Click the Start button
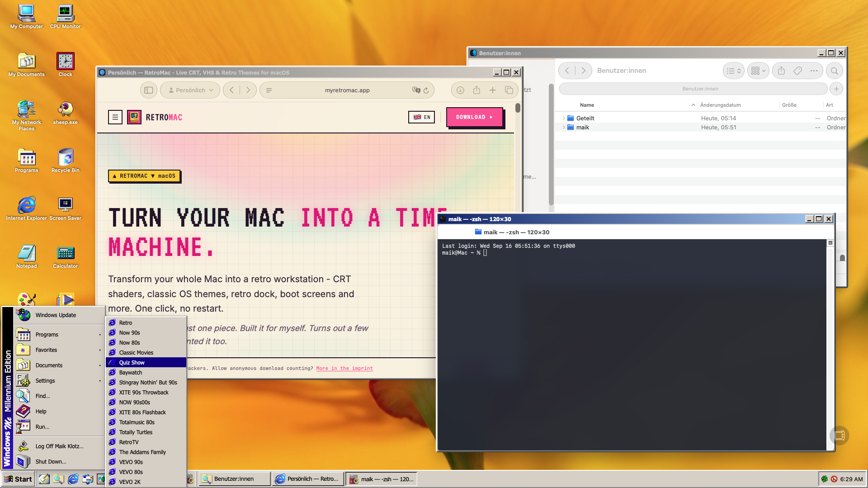The image size is (868, 488). [18, 479]
